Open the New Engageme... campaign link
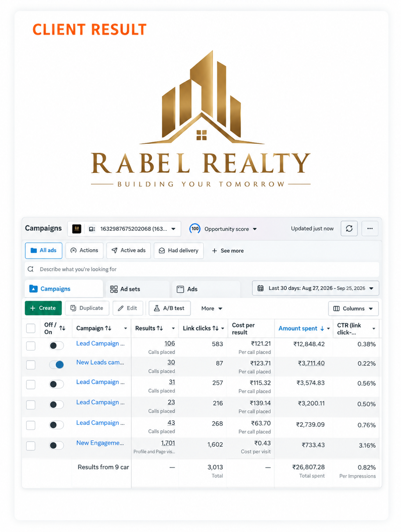 [x=100, y=443]
